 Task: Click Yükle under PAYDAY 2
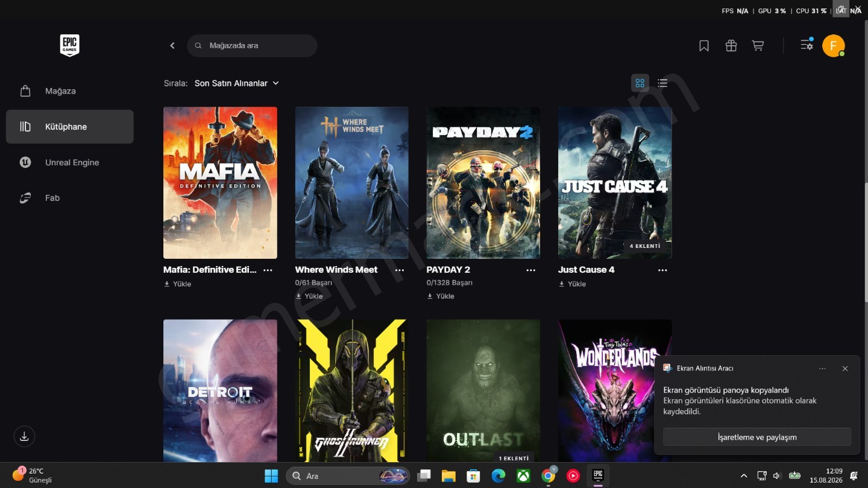[441, 296]
